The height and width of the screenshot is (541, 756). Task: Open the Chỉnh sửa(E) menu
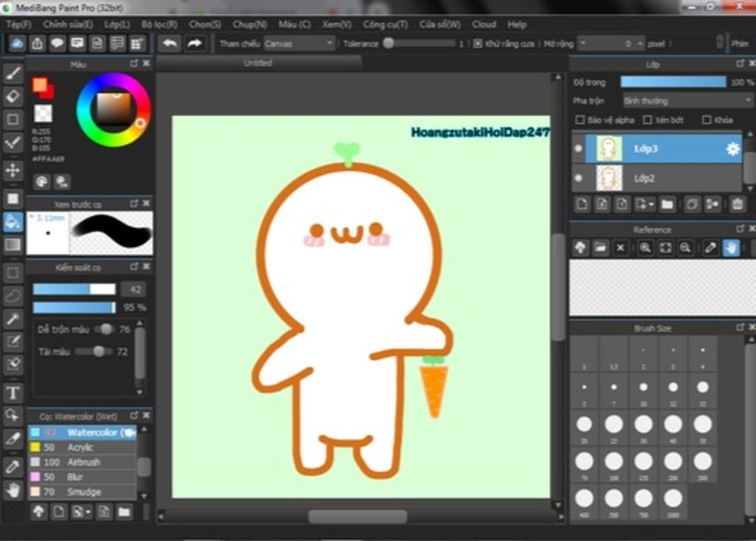click(67, 24)
